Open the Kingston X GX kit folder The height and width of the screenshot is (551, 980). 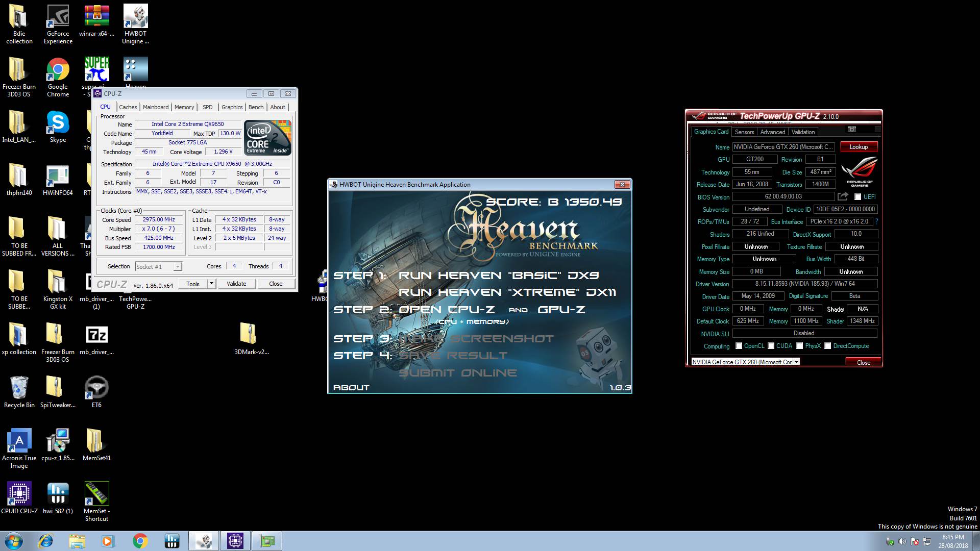58,289
